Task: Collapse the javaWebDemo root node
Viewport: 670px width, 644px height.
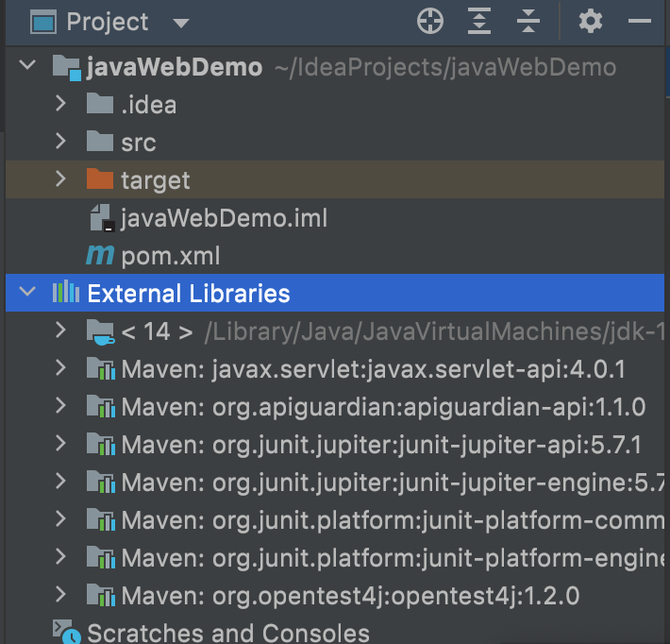Action: (x=27, y=65)
